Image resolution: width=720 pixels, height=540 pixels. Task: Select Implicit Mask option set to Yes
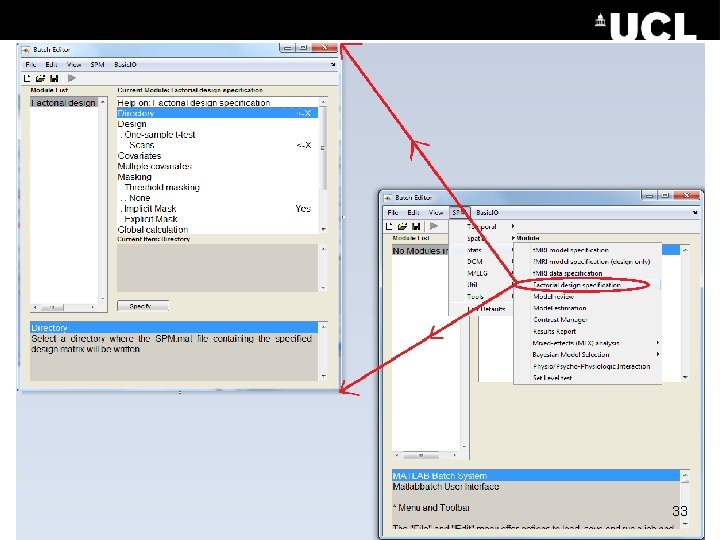(217, 208)
